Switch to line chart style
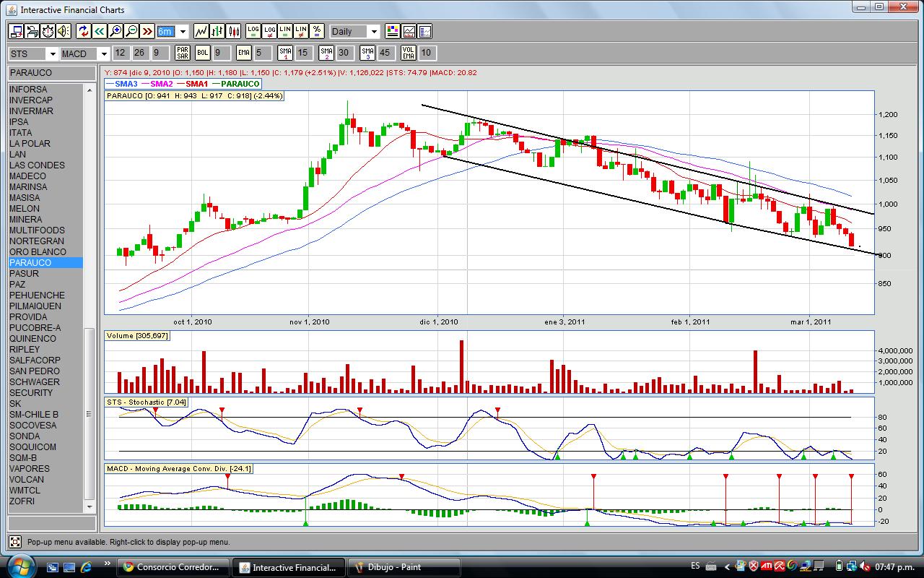The height and width of the screenshot is (578, 924). (x=201, y=31)
